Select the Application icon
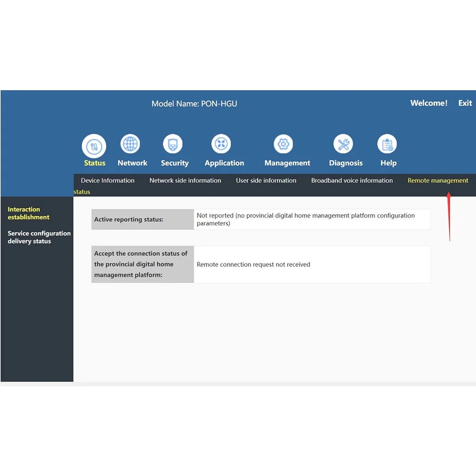This screenshot has height=476, width=476. tap(221, 144)
